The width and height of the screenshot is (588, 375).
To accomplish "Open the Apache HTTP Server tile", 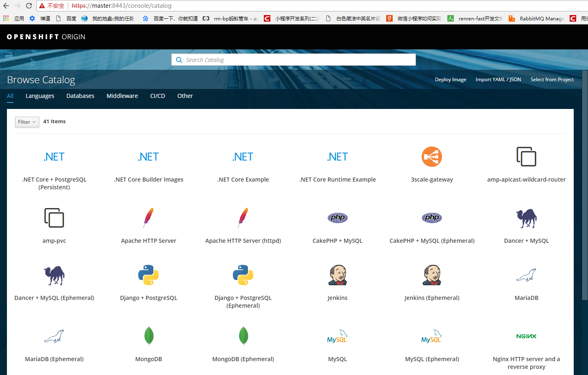I will coord(148,224).
